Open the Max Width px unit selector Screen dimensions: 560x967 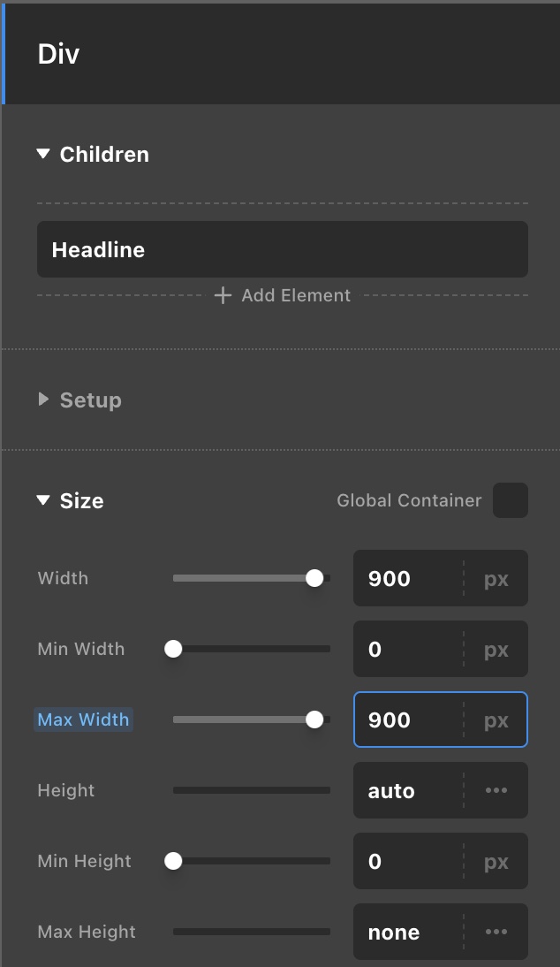[496, 720]
